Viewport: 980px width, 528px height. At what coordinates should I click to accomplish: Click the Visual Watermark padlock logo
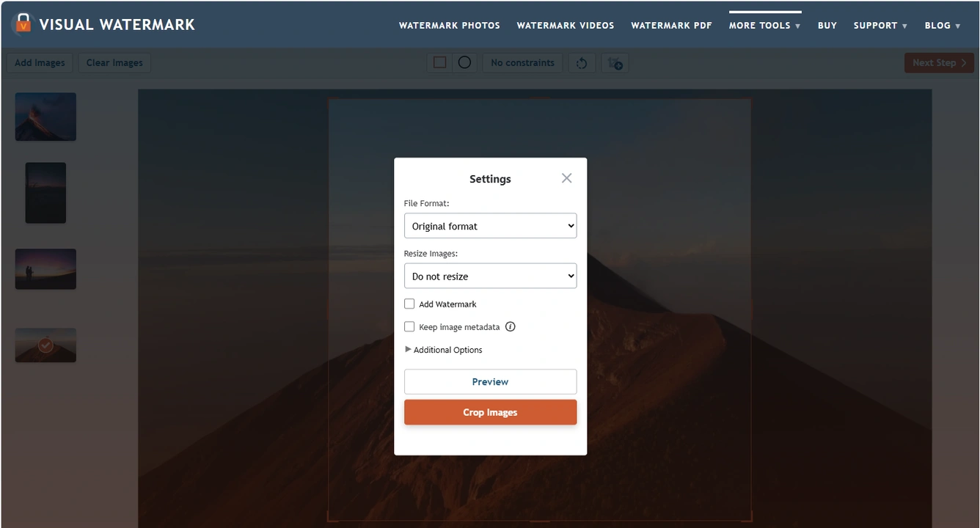23,23
